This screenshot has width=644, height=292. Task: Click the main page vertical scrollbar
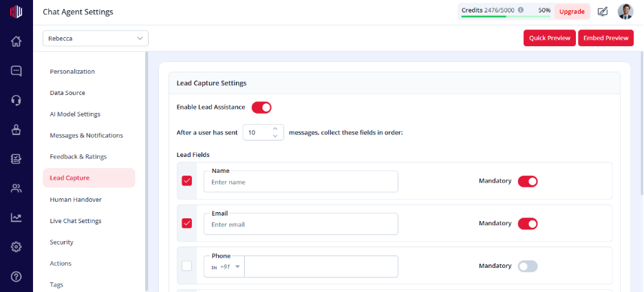click(642, 123)
